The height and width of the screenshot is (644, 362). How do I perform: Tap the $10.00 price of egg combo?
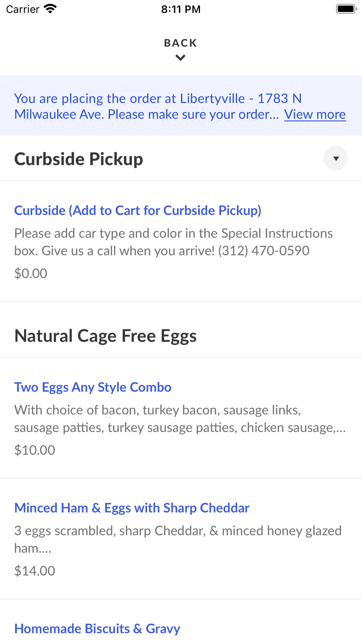coord(35,450)
